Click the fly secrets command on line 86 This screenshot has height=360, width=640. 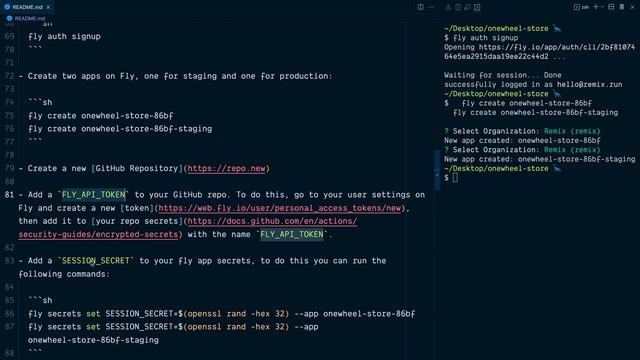[222, 313]
